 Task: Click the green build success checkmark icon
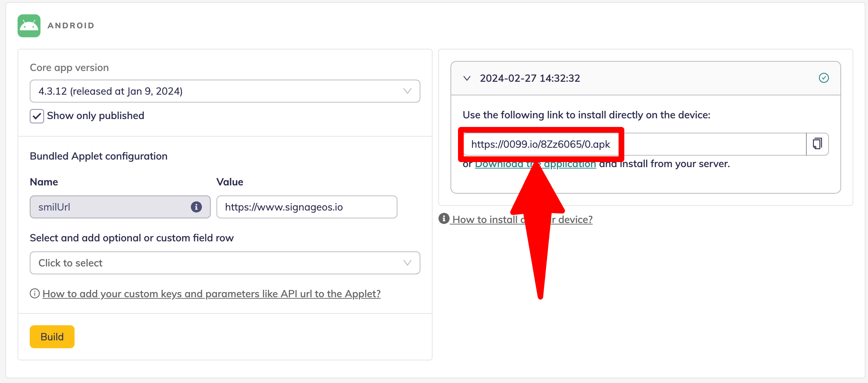[x=824, y=78]
